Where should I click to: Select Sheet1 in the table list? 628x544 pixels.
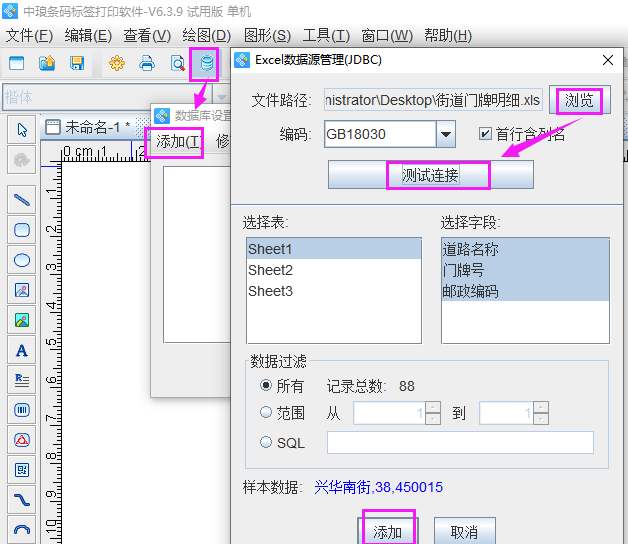[x=334, y=249]
